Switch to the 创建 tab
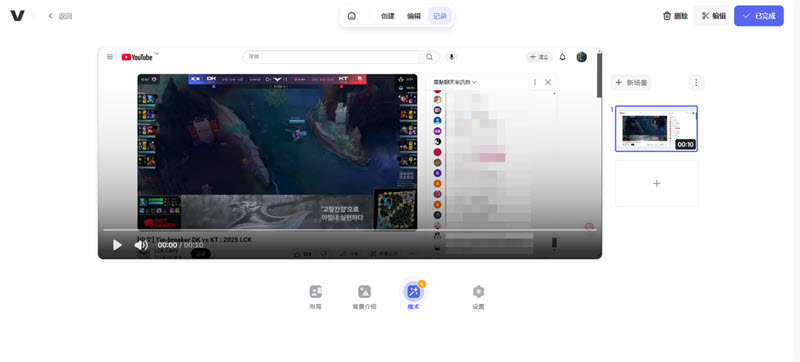The width and height of the screenshot is (800, 362). pyautogui.click(x=388, y=16)
